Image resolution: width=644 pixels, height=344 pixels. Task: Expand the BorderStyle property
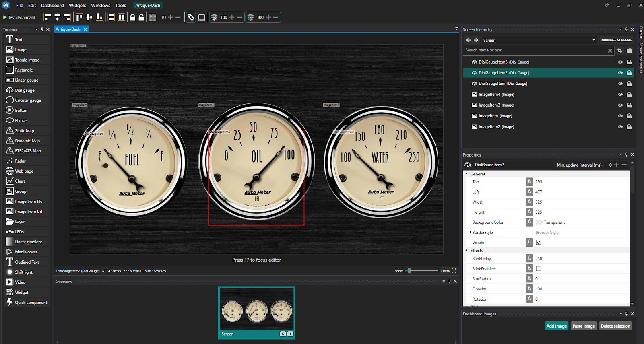click(471, 232)
